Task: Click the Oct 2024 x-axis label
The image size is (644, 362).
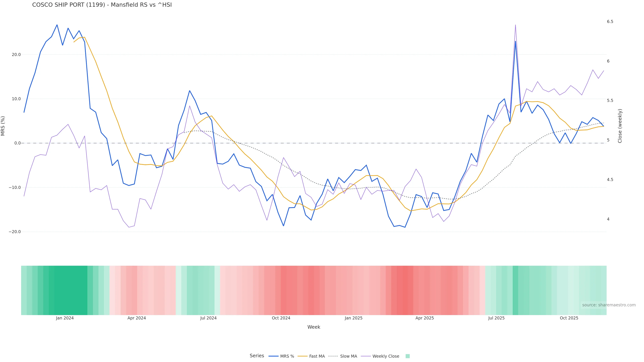Action: coord(281,318)
